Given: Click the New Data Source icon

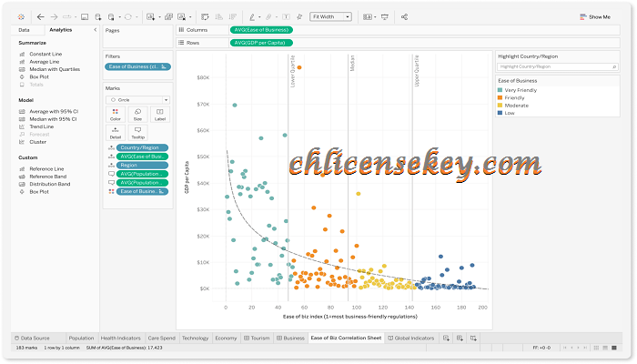Looking at the screenshot, I should coord(98,17).
